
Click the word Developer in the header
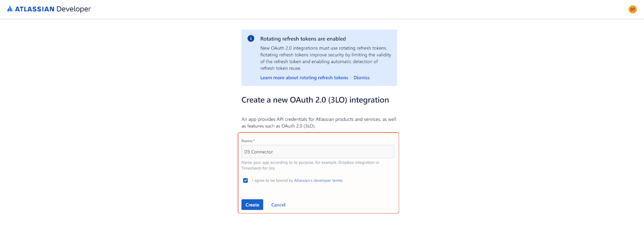click(x=74, y=9)
